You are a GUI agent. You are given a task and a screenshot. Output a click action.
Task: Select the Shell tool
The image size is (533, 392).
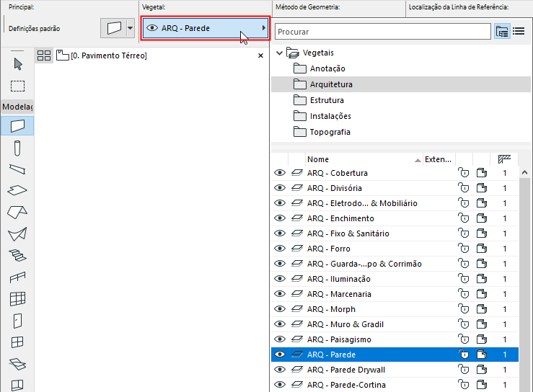pyautogui.click(x=17, y=234)
